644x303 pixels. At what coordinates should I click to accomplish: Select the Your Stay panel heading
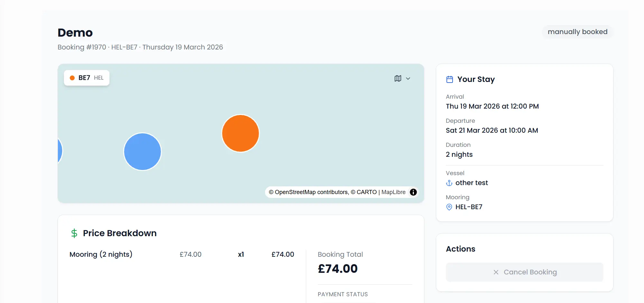[476, 79]
